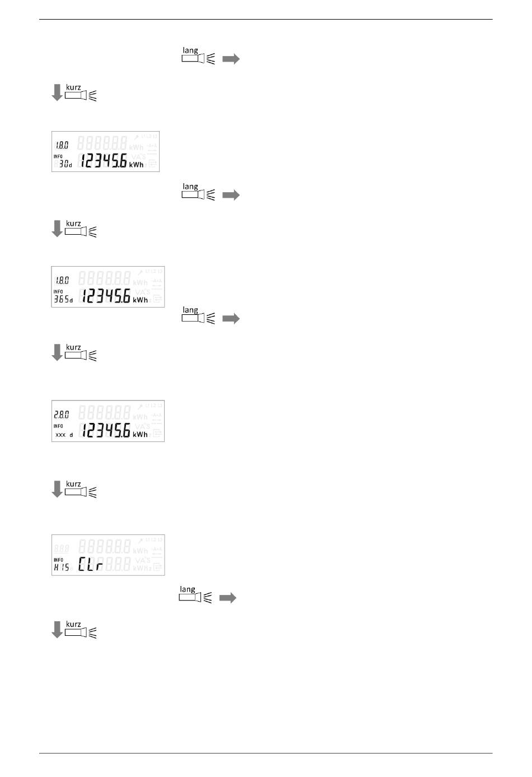Image resolution: width=532 pixels, height=777 pixels.
Task: Click the 30d label in the first meter display
Action: pos(66,164)
